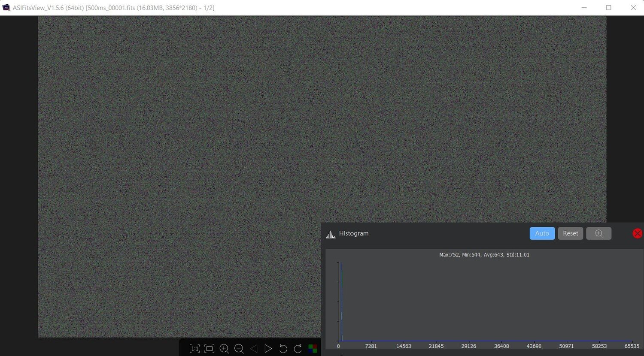Select the magnifier button in the Histogram panel
The image size is (644, 356).
[598, 233]
